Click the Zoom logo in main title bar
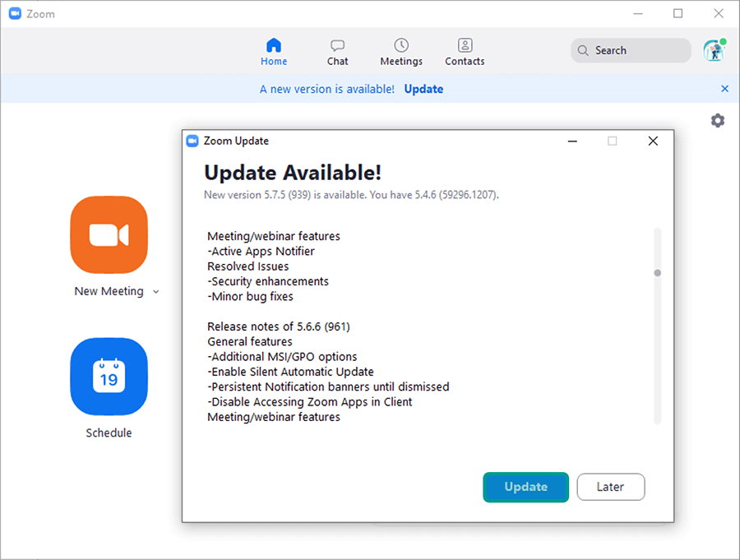This screenshot has width=740, height=560. 15,14
